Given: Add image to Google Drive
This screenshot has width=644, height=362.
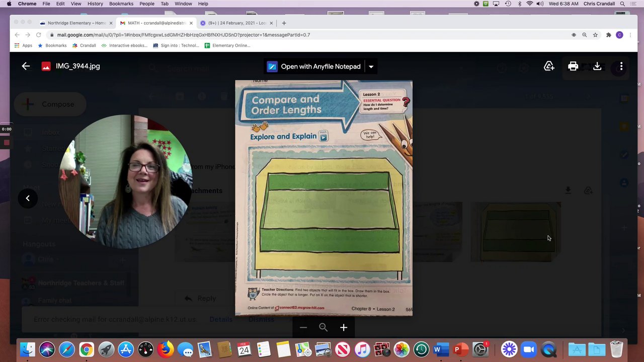Looking at the screenshot, I should tap(549, 66).
